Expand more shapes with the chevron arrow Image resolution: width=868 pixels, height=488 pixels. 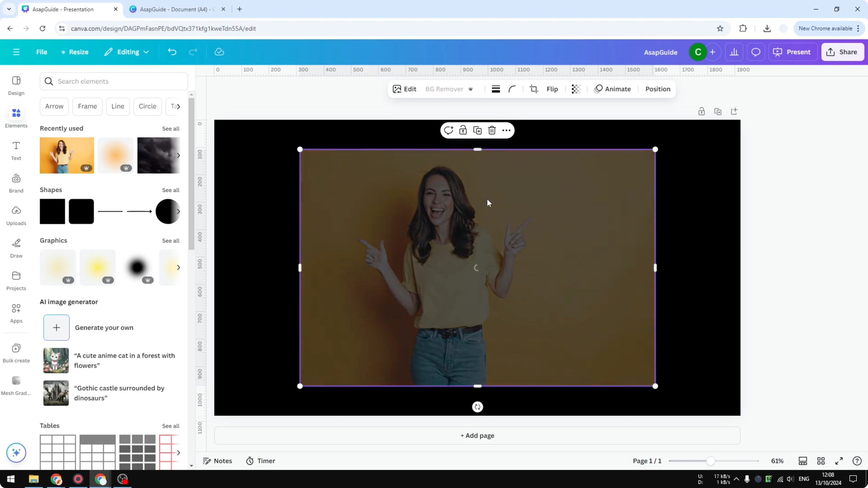(x=179, y=211)
